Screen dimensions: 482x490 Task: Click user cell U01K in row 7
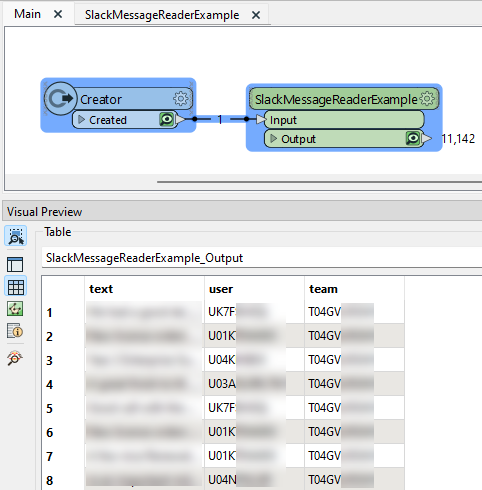pyautogui.click(x=254, y=456)
